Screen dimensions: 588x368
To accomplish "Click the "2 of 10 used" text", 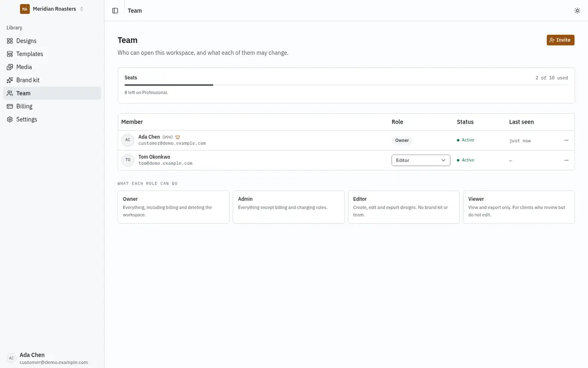I will pos(552,78).
